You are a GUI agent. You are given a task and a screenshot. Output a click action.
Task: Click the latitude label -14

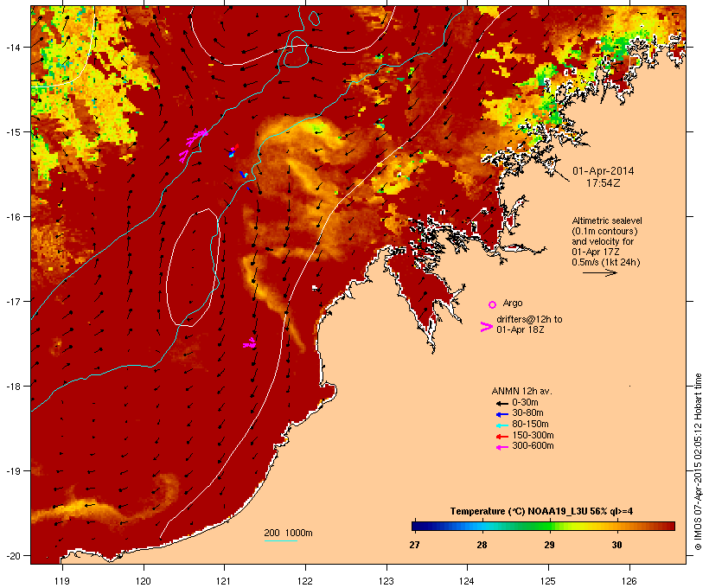coord(12,47)
